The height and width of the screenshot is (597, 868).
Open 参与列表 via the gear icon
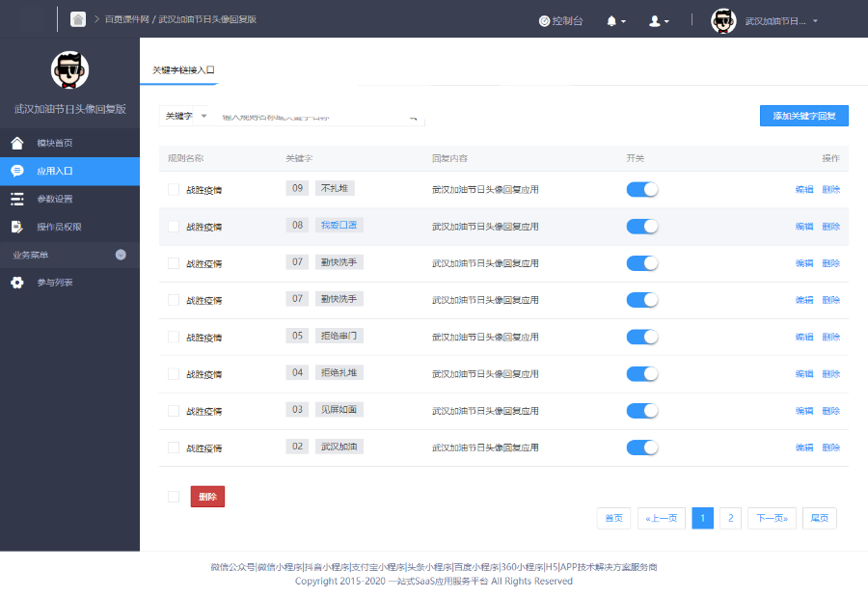tap(17, 283)
